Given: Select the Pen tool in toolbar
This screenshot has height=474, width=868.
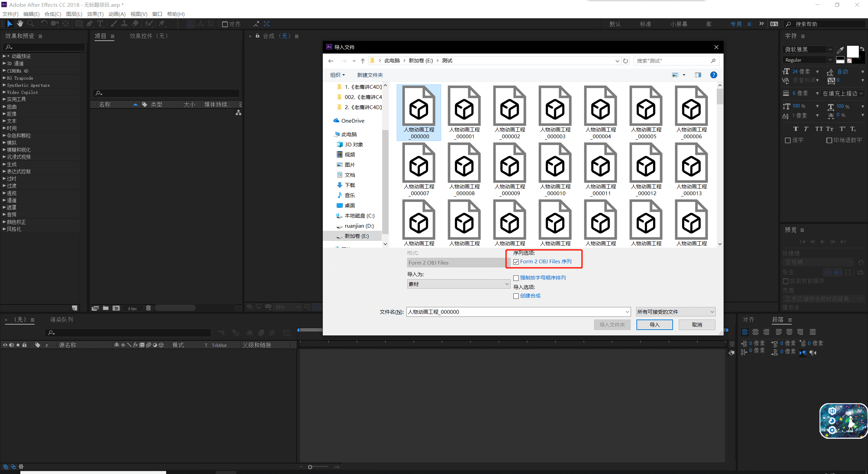Looking at the screenshot, I should click(x=90, y=24).
